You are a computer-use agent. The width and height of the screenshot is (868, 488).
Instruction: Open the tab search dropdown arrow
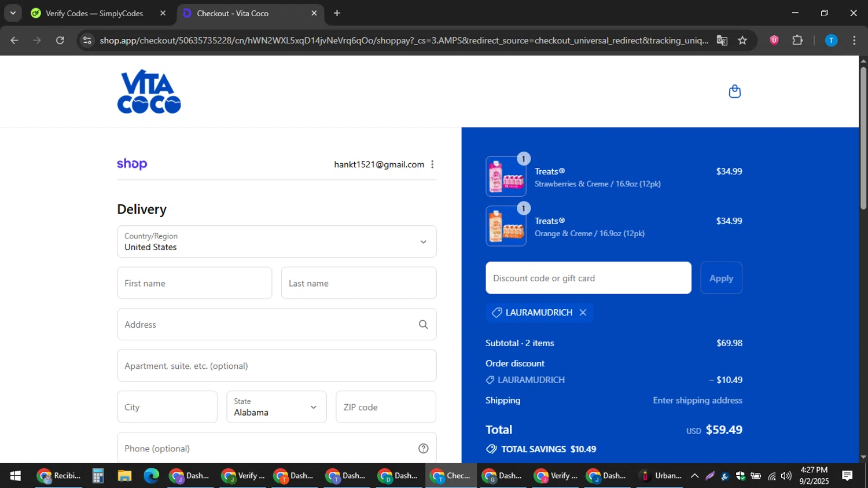pos(13,13)
